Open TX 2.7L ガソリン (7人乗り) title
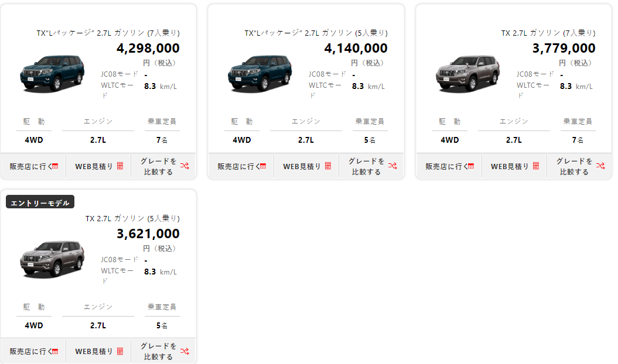 (548, 33)
